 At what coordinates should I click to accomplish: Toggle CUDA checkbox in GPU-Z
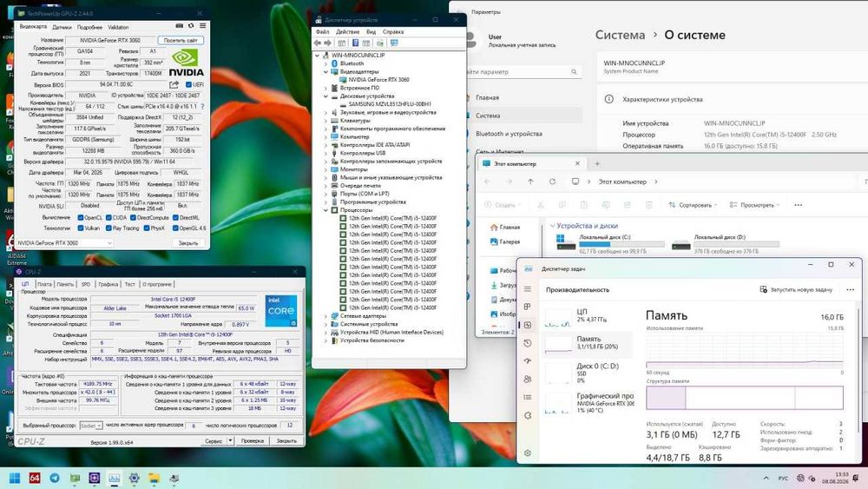click(109, 218)
